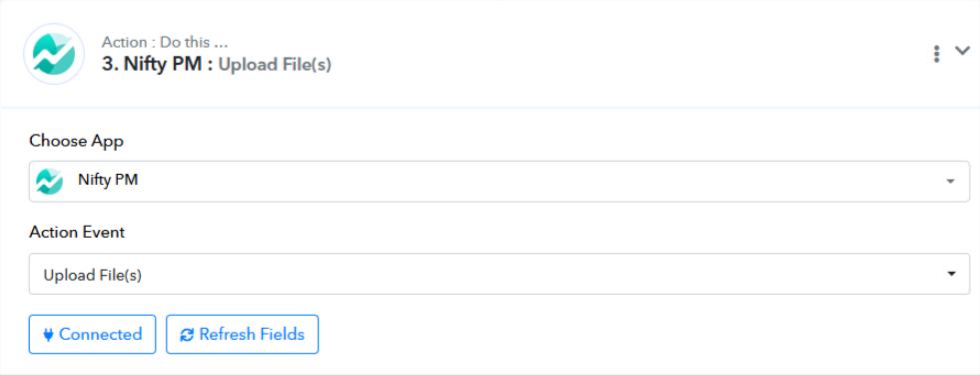Click the blank header area beside the title
This screenshot has height=375, width=980.
coord(625,54)
